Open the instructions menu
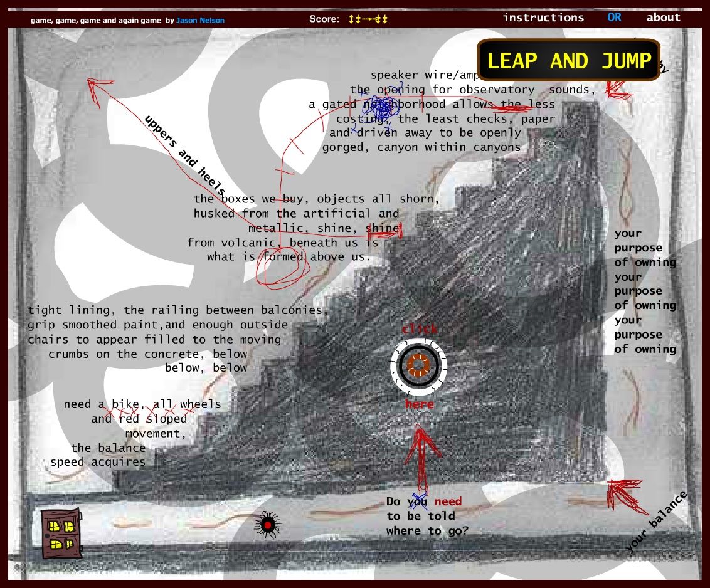710x588 pixels. click(543, 17)
